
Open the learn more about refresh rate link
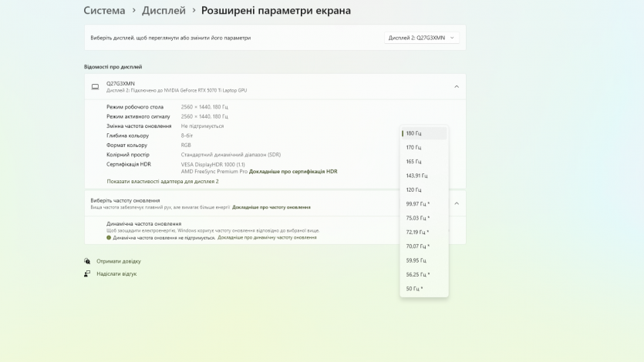[271, 207]
